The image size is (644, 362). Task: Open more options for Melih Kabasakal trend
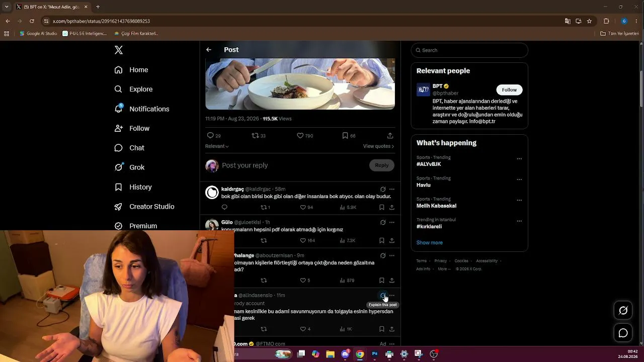519,200
